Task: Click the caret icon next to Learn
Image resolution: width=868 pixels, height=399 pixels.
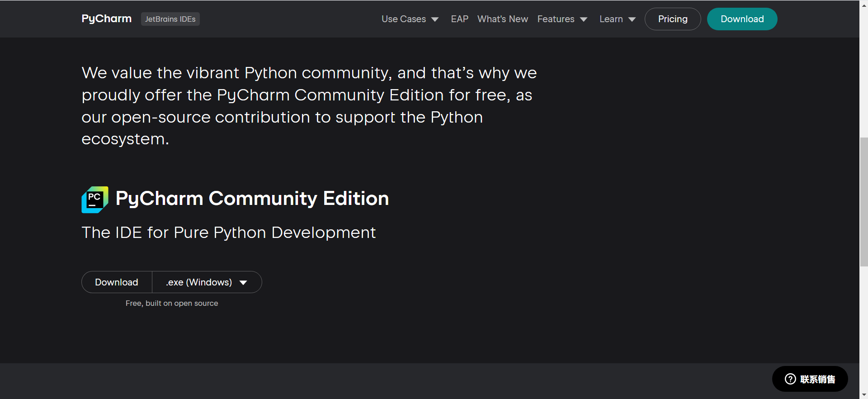Action: click(632, 19)
